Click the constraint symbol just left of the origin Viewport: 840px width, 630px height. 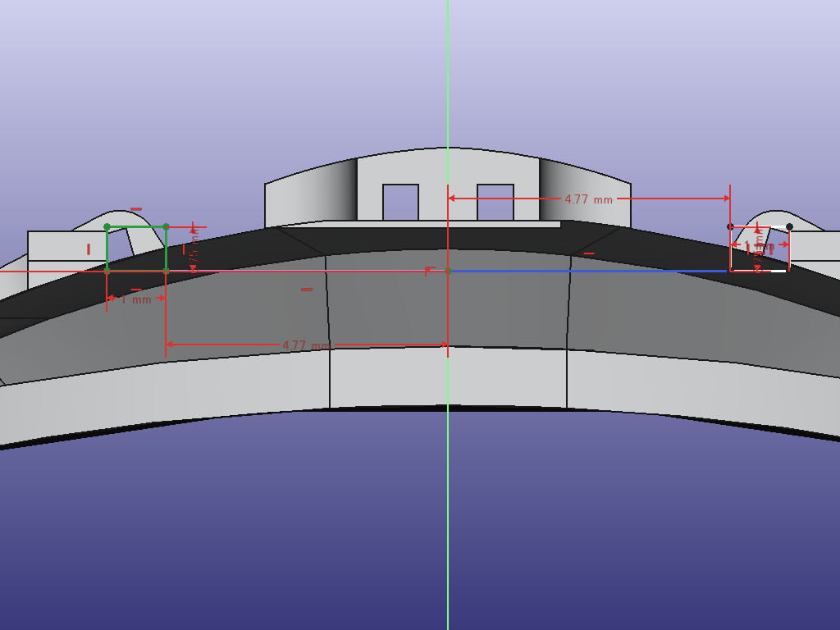click(427, 271)
